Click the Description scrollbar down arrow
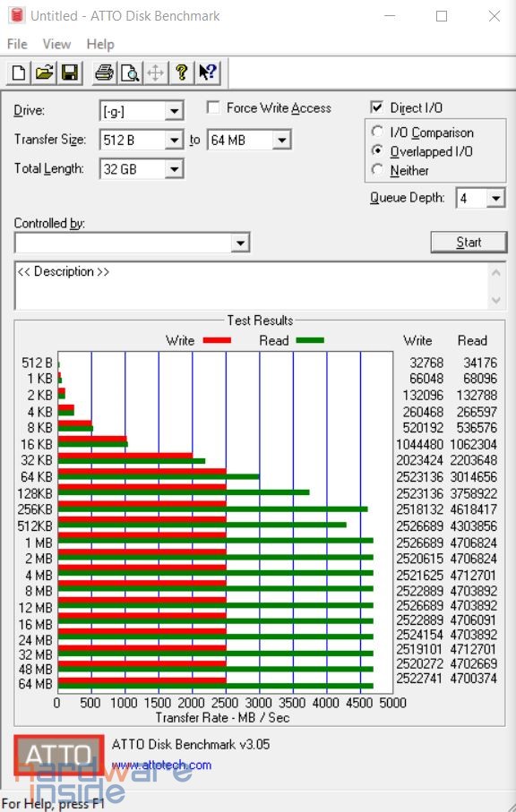 [495, 300]
